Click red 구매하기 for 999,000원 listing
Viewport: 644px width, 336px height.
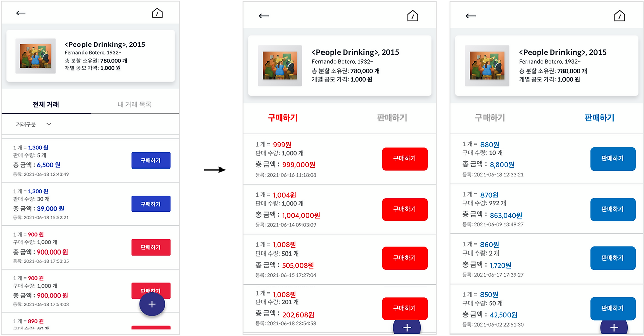point(405,158)
